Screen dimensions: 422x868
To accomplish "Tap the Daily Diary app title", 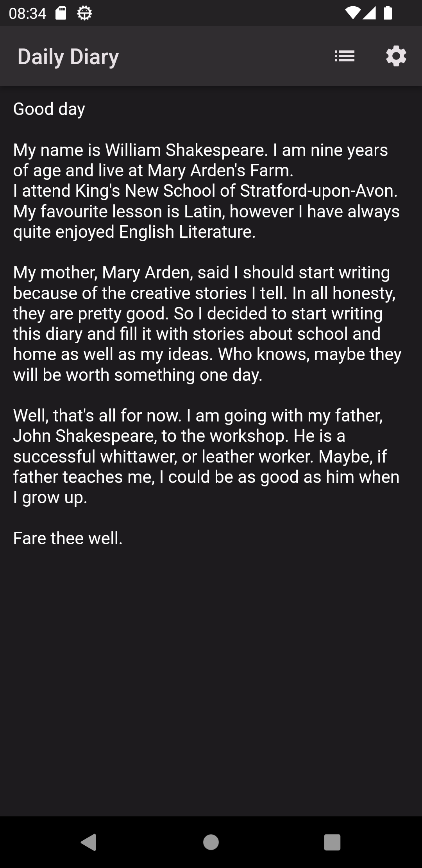I will coord(68,57).
